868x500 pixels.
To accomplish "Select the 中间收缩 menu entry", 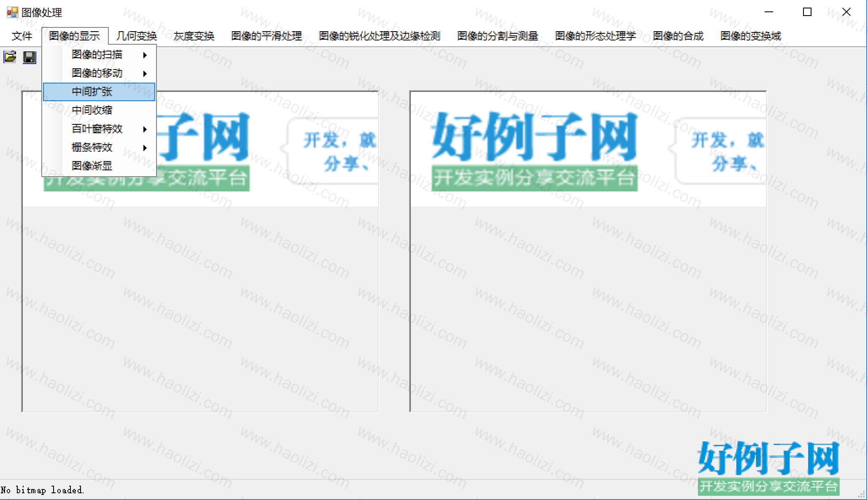I will [100, 110].
